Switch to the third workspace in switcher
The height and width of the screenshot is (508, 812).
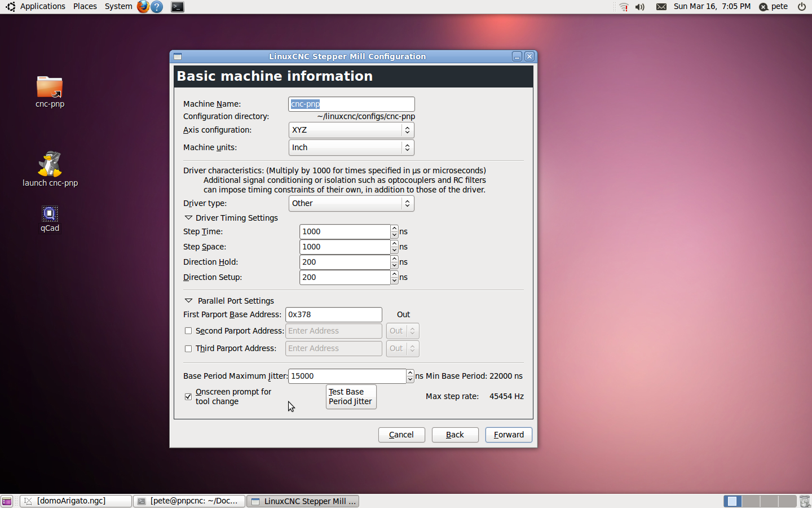[769, 501]
